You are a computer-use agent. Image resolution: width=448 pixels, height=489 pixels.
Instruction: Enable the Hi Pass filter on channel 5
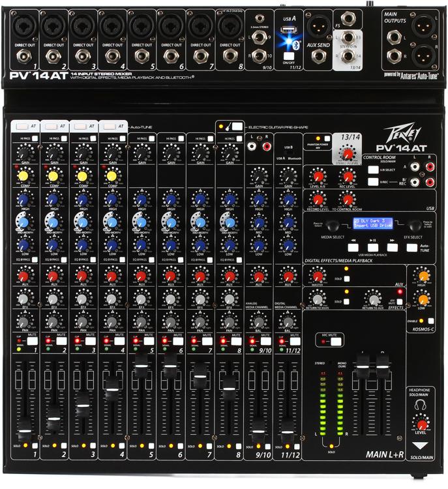click(151, 139)
